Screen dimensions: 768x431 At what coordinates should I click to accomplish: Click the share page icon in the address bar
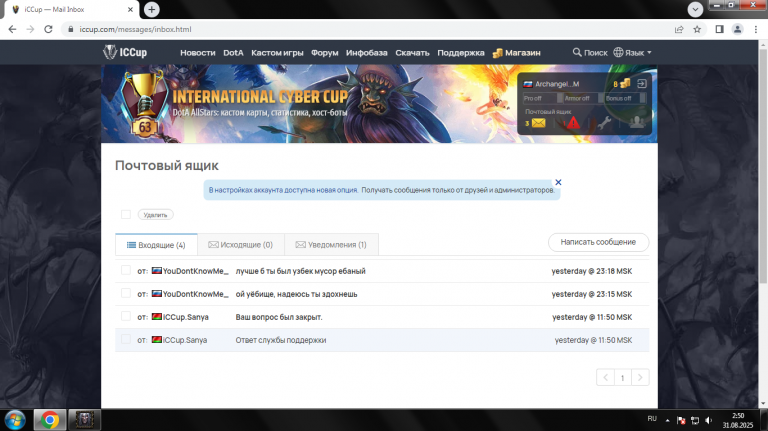(679, 29)
